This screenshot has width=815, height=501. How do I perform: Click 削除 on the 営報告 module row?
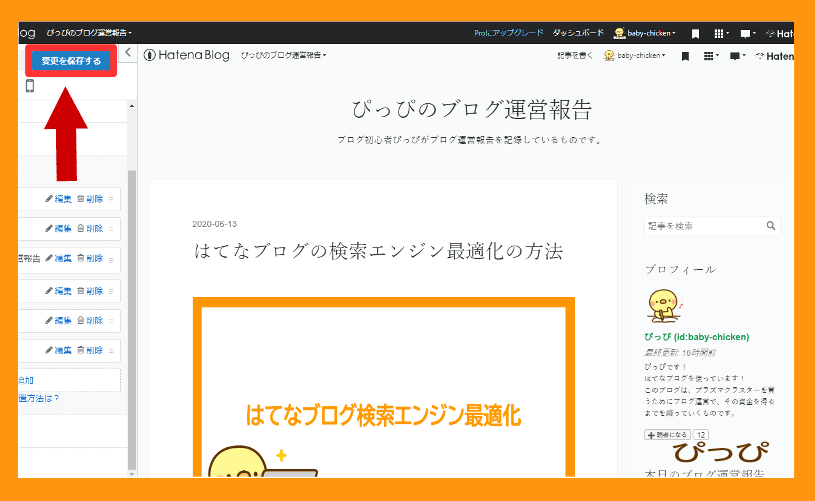[90, 258]
